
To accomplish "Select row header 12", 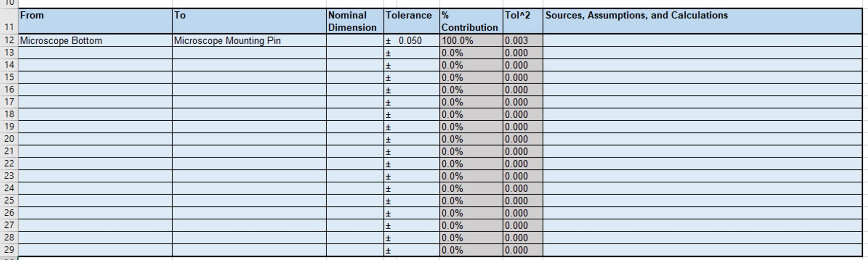I will (x=10, y=41).
